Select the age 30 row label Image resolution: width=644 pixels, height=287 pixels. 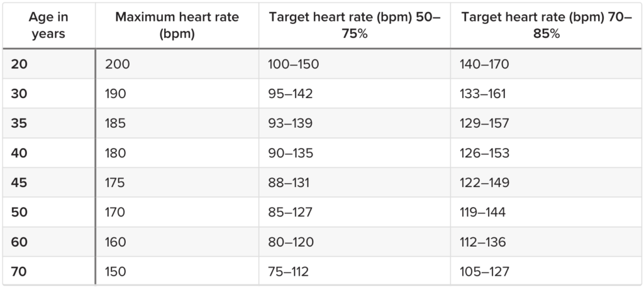[x=20, y=94]
